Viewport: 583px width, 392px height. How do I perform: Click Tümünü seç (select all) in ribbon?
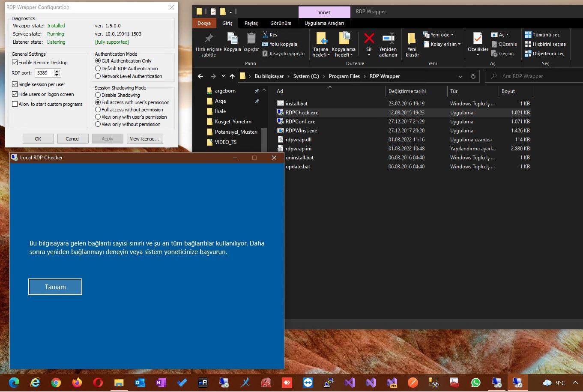(542, 35)
